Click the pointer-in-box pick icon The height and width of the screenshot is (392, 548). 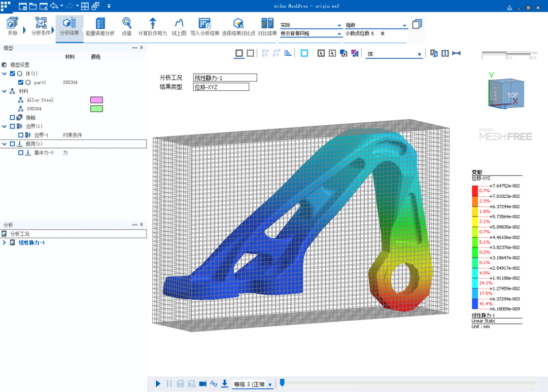tap(321, 53)
